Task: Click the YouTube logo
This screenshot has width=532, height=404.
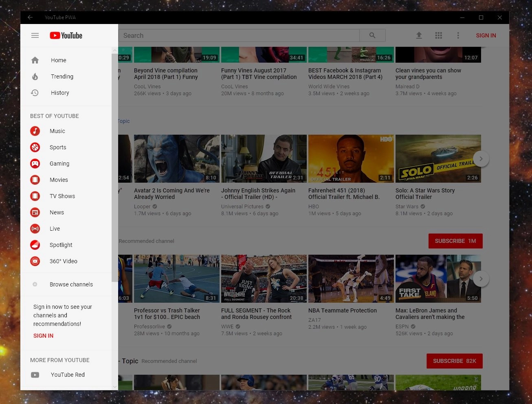Action: click(66, 35)
